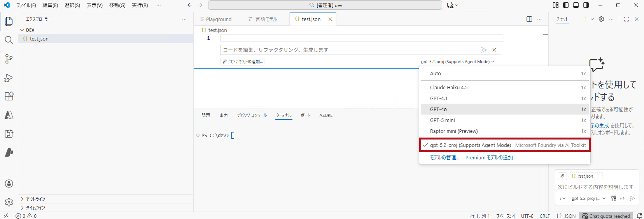Screen dimensions: 644x219
Task: Select test.json in the Explorer tree
Action: tap(105, 39)
